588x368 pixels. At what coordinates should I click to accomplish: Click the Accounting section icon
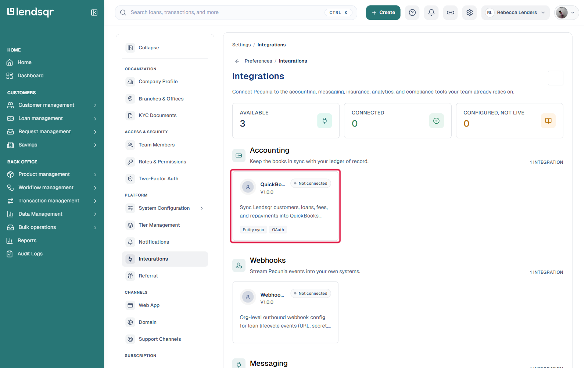click(239, 155)
